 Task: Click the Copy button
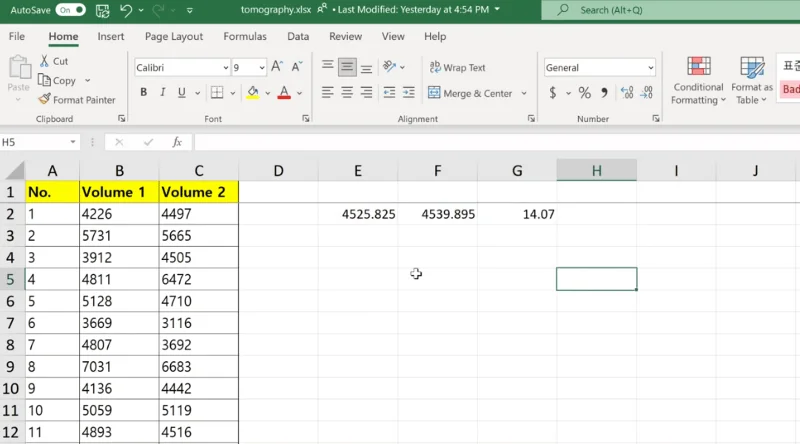57,81
